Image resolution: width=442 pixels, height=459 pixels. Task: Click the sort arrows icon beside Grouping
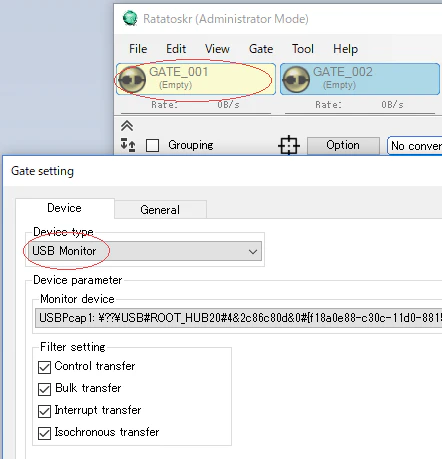(x=128, y=145)
